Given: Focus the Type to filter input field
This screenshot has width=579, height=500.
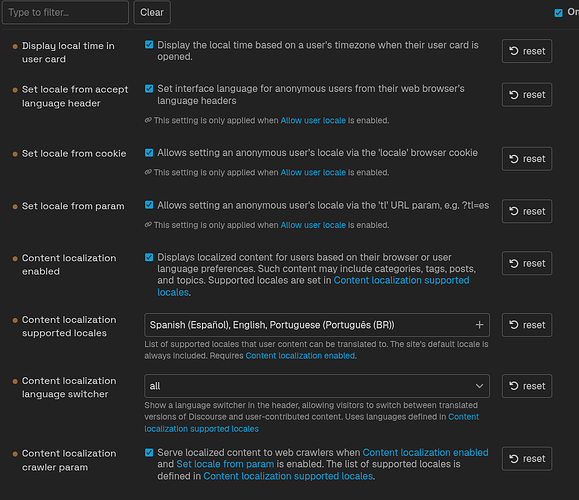Looking at the screenshot, I should (x=65, y=12).
